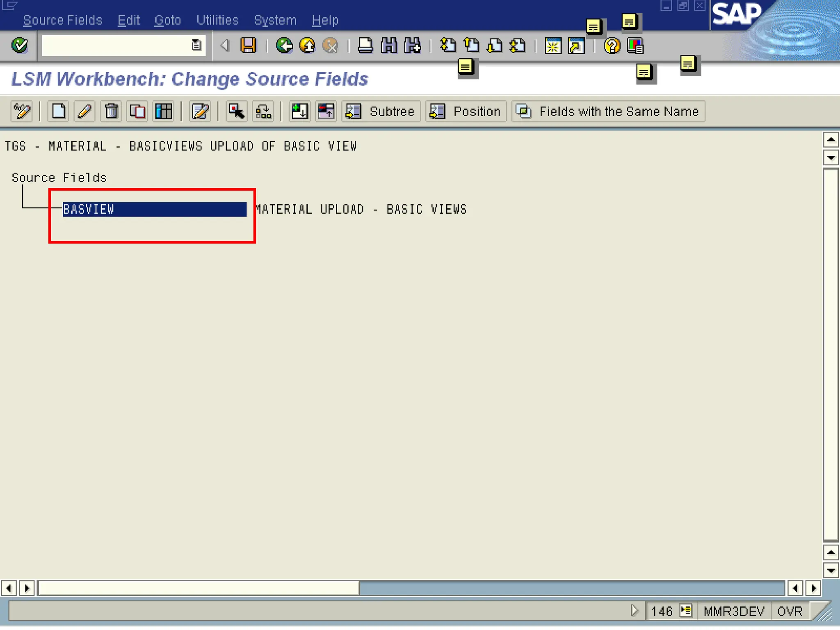
Task: Open the command field history dropdown
Action: point(196,45)
